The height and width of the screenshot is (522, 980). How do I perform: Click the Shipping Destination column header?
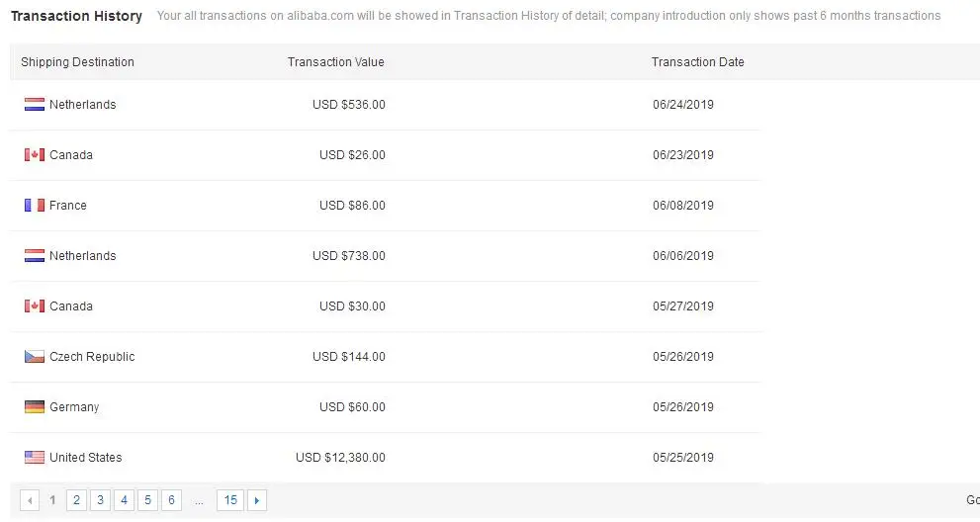click(x=77, y=62)
